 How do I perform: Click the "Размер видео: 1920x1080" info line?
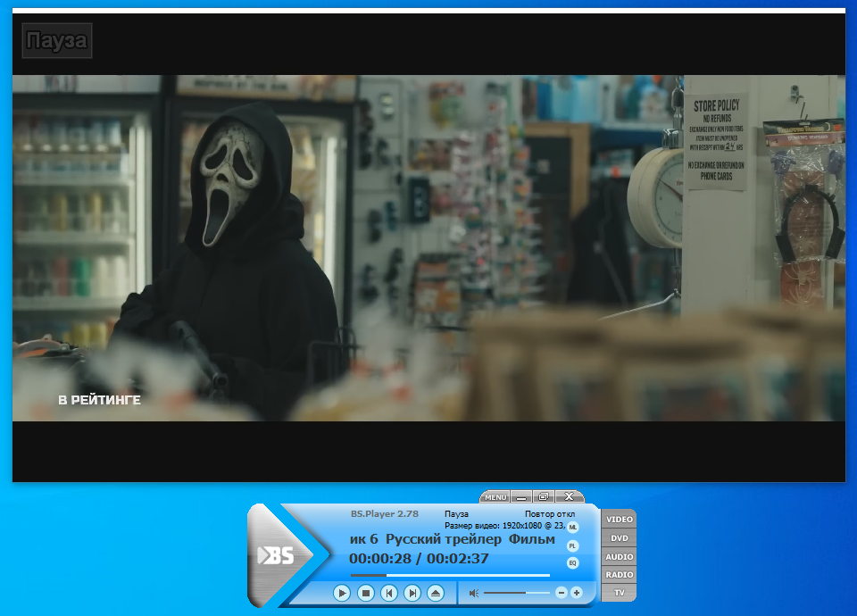pos(504,526)
